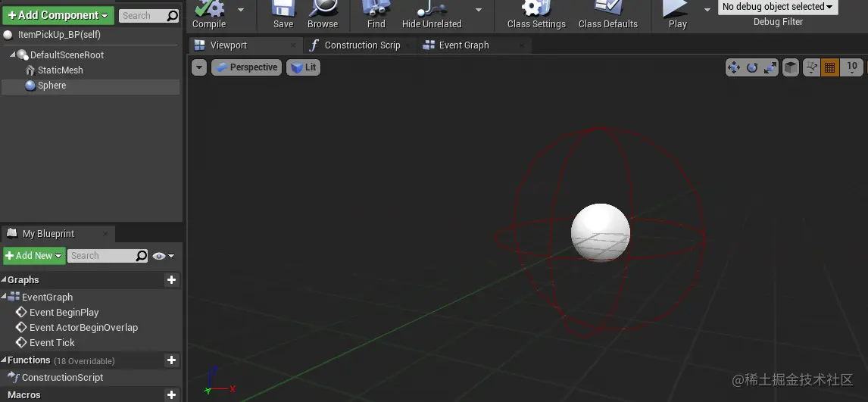Viewport: 868px width, 402px height.
Task: Select the ItemPickUp_BP(self) row
Action: point(90,35)
